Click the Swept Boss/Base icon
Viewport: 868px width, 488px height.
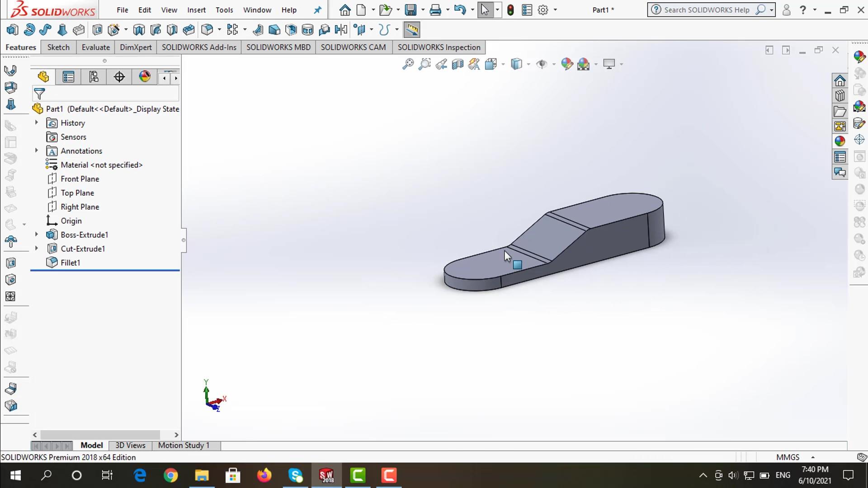[x=45, y=30]
